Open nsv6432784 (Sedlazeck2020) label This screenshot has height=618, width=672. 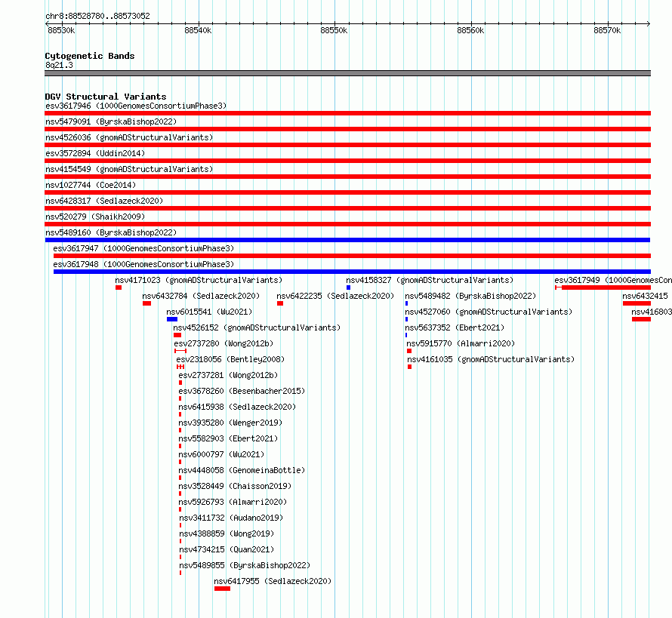(x=201, y=296)
